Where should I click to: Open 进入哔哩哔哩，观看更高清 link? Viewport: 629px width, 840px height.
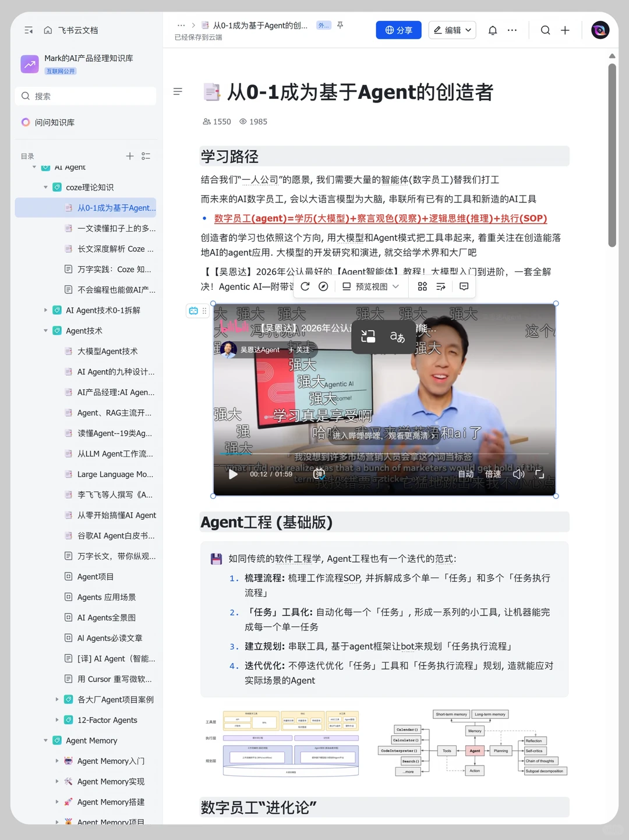click(384, 435)
